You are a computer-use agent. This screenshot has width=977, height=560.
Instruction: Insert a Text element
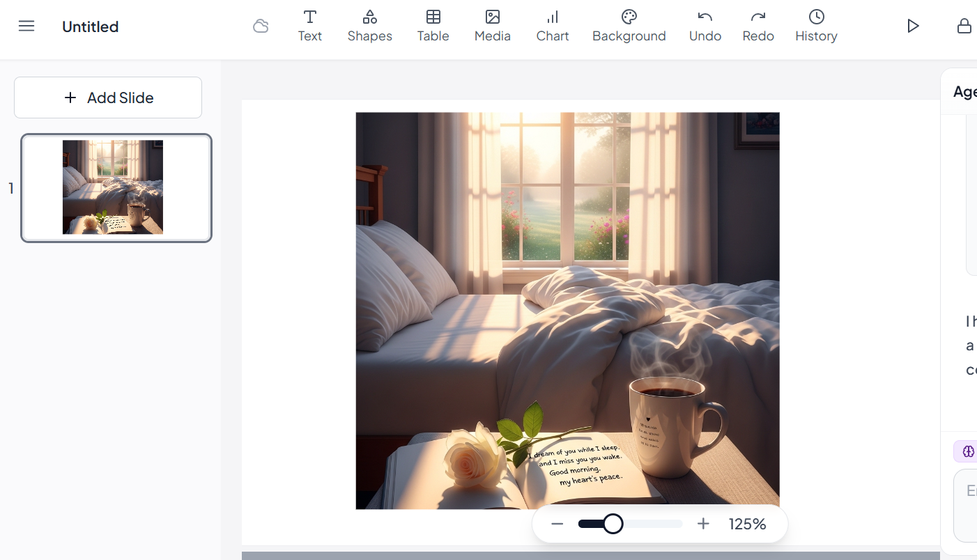point(310,26)
